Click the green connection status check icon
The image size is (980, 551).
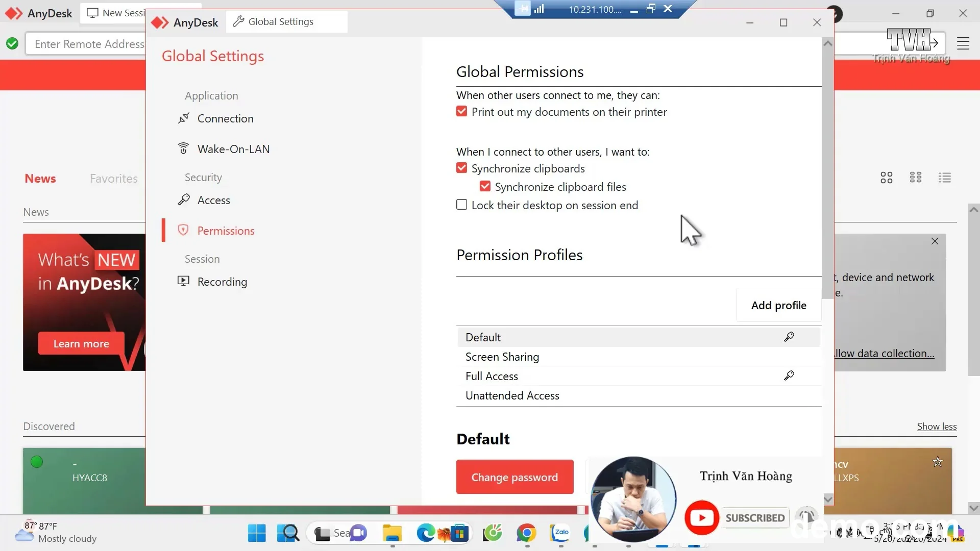(12, 44)
